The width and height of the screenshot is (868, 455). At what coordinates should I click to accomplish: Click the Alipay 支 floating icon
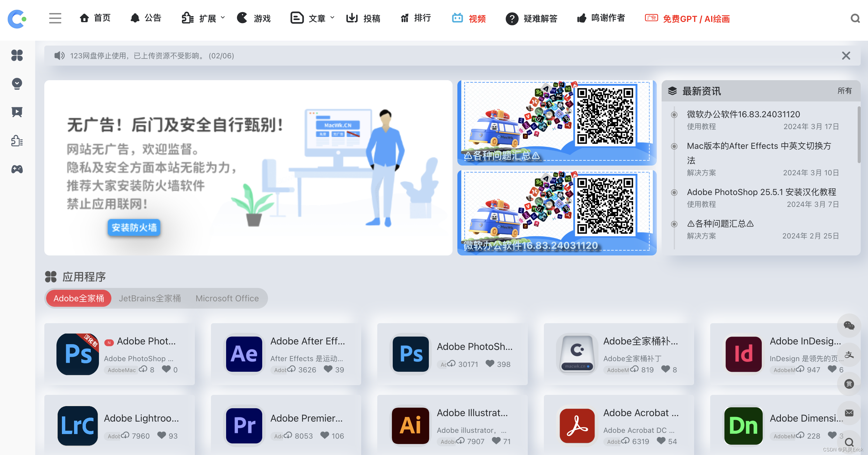849,354
